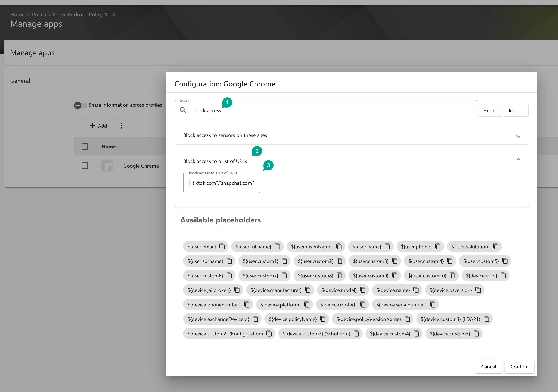Copy the ${device.osversion} placeholder
The image size is (558, 392).
478,290
